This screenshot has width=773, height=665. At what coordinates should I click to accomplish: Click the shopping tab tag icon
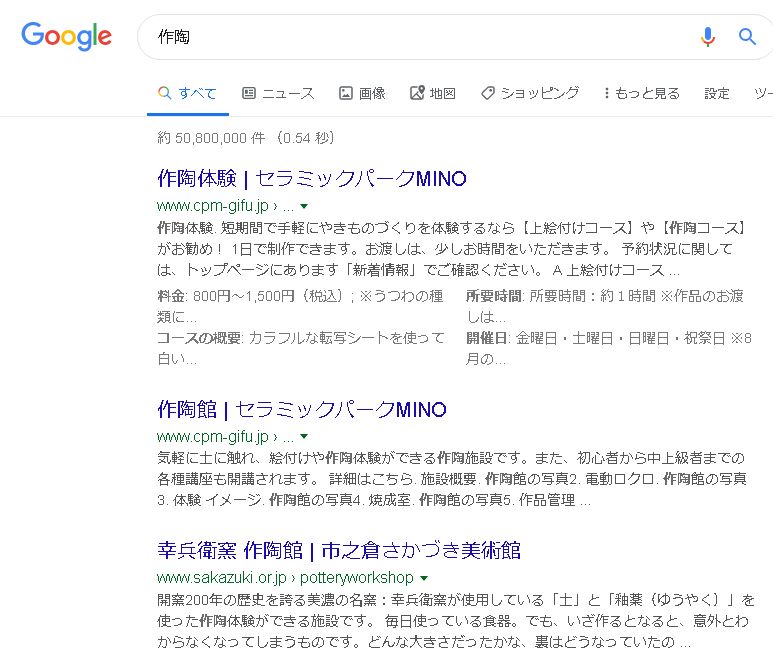(x=488, y=93)
